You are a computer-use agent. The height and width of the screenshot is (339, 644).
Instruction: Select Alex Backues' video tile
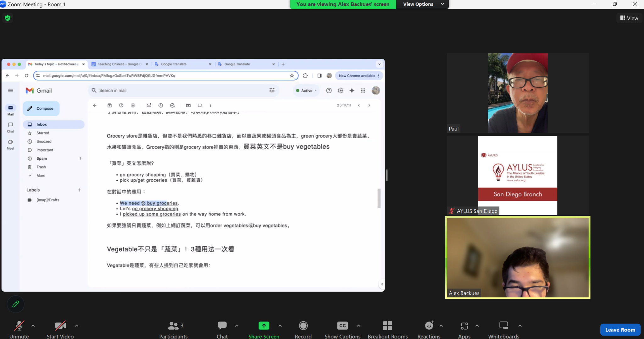pos(518,257)
